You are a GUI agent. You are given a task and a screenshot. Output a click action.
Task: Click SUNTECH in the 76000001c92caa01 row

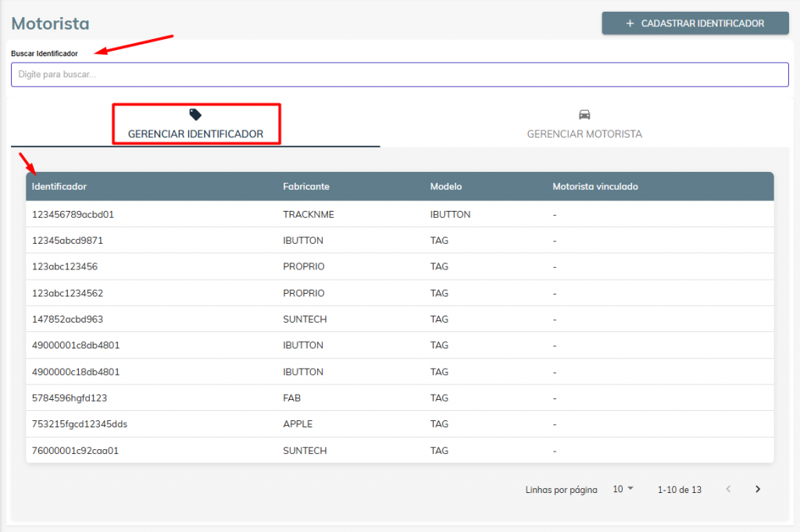click(x=305, y=451)
